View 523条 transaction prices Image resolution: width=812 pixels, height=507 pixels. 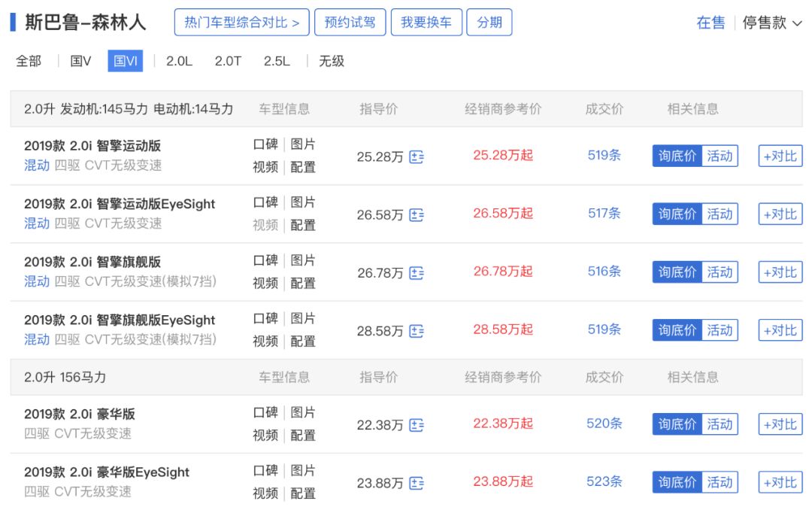[x=604, y=481]
